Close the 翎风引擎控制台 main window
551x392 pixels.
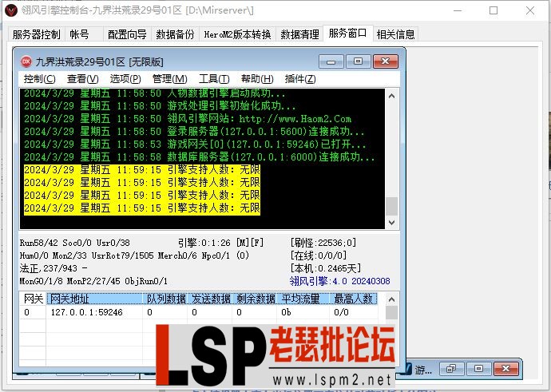530,10
